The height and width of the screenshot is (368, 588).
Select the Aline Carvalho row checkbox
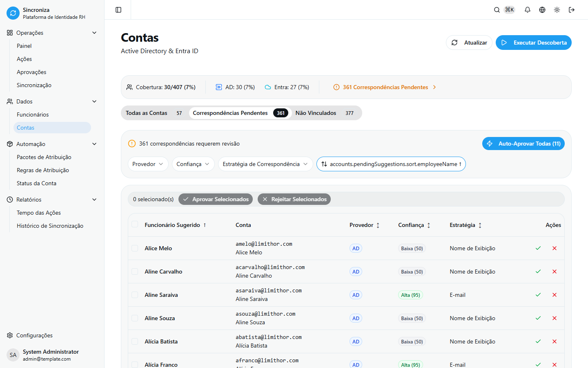[135, 272]
